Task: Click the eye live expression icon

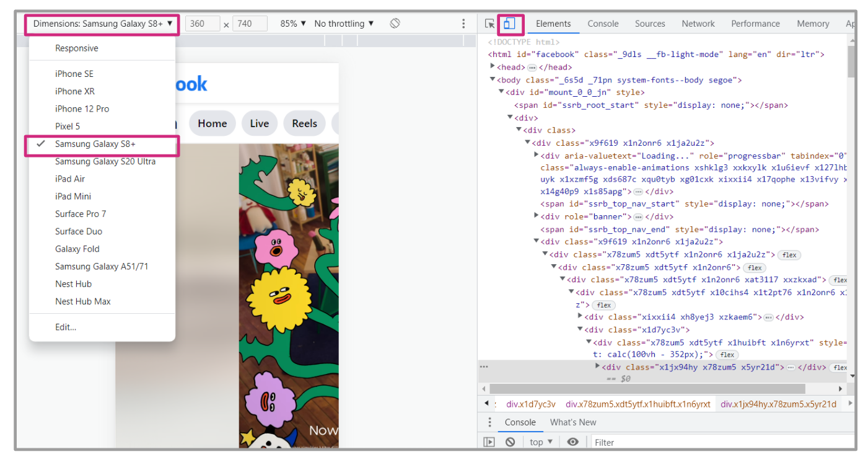Action: click(573, 442)
